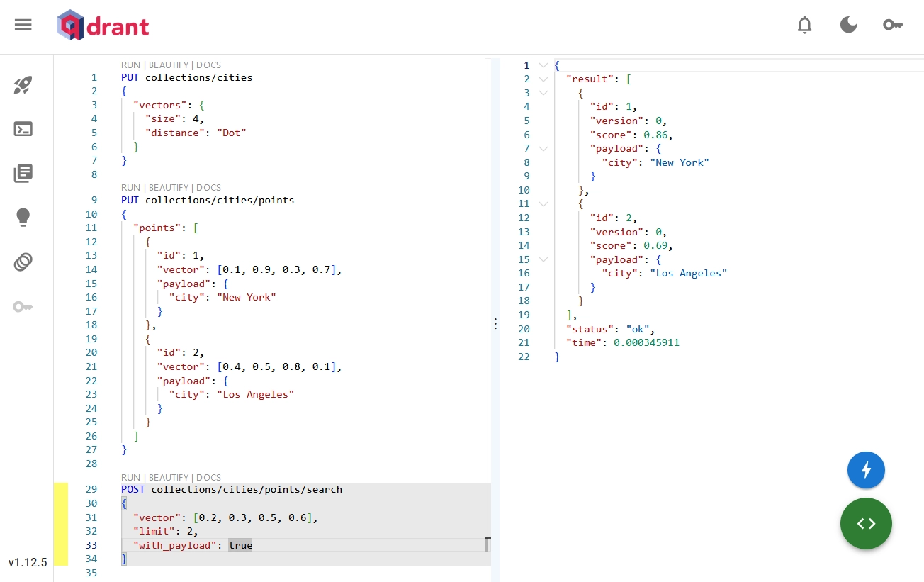924x582 pixels.
Task: Open the Tutorial lightbulb page
Action: pos(23,218)
